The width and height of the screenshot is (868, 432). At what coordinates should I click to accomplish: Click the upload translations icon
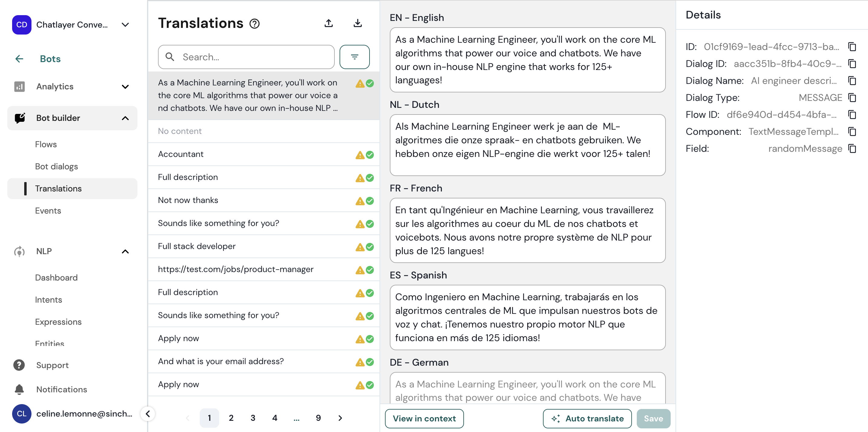[329, 23]
